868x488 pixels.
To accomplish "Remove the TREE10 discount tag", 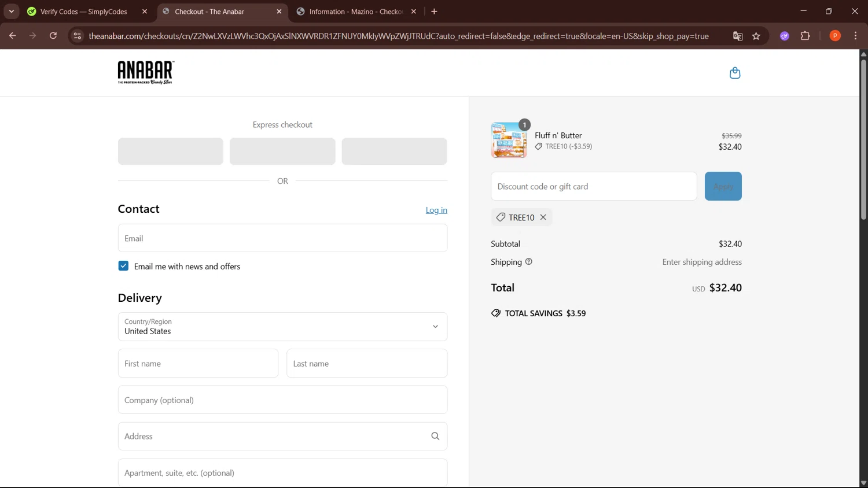I will [x=543, y=217].
